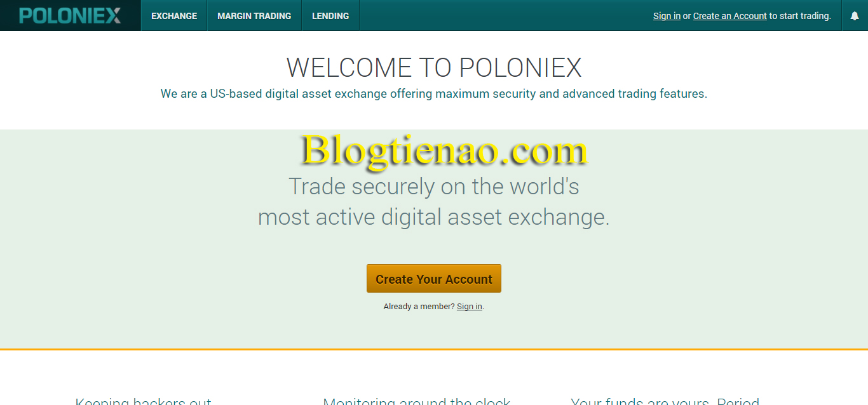Select 'Your funds are yours. Period' heading
Image resolution: width=868 pixels, height=405 pixels.
tap(665, 401)
